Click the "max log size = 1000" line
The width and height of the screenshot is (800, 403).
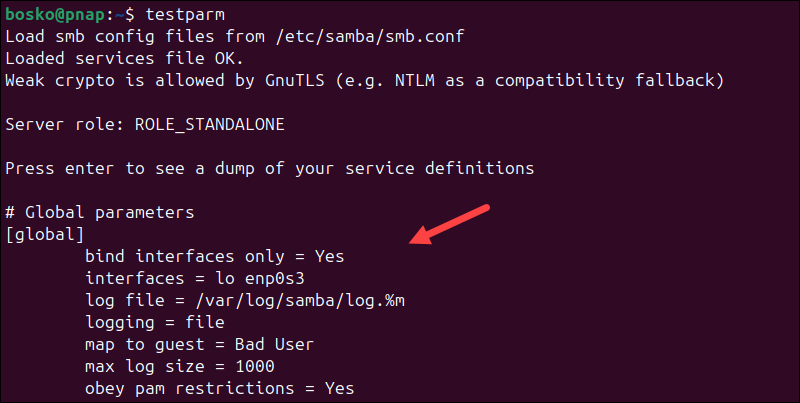pyautogui.click(x=179, y=366)
